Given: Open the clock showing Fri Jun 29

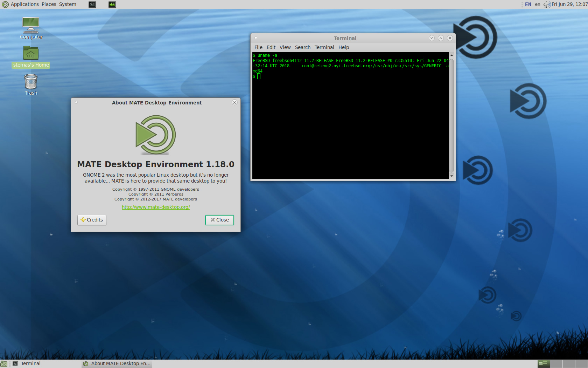Looking at the screenshot, I should 569,5.
